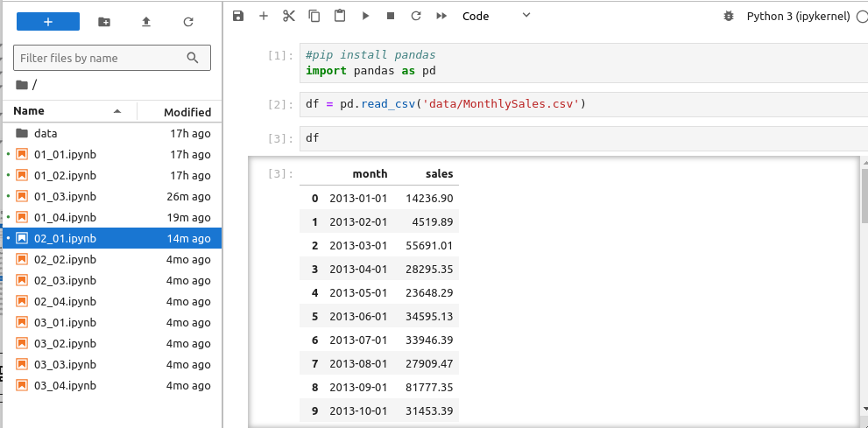Sort files by Modified column
This screenshot has width=868, height=428.
187,112
